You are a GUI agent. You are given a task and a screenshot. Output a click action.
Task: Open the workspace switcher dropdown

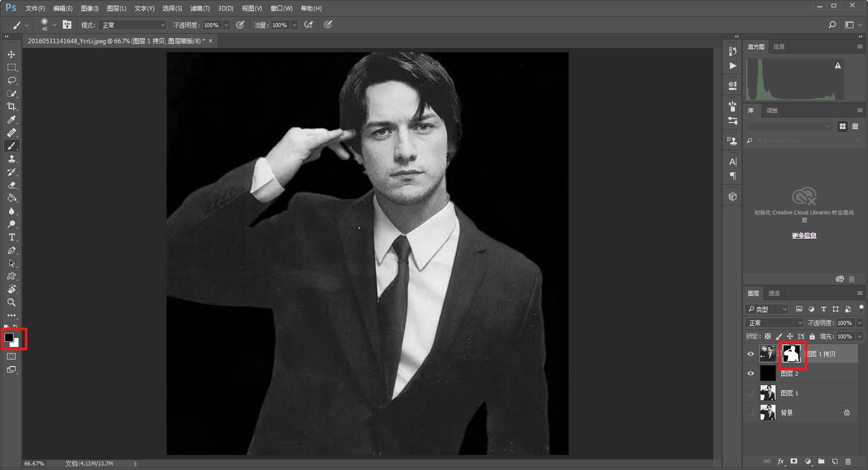pos(853,25)
